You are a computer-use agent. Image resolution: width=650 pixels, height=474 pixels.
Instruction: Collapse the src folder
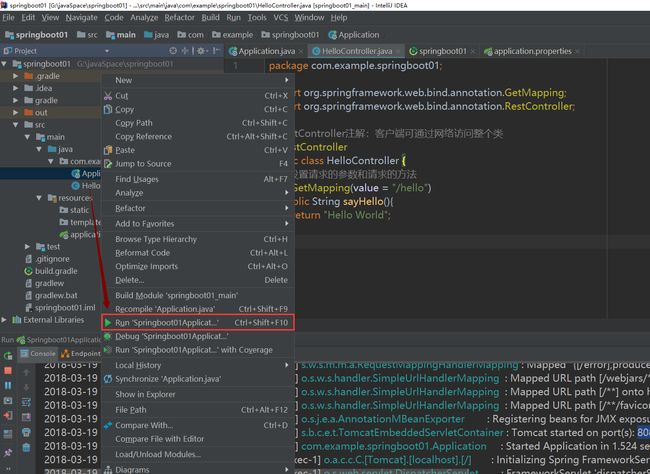[x=15, y=124]
